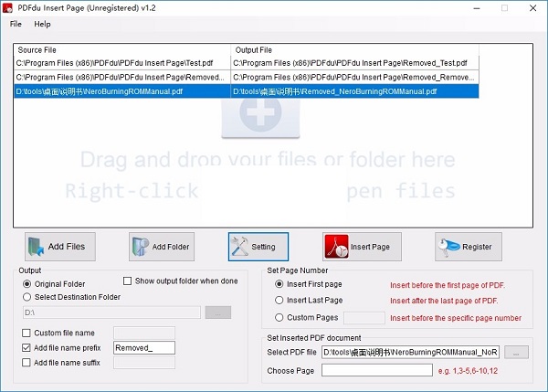Click the red PDF Insert Page icon
This screenshot has height=392, width=548.
pyautogui.click(x=336, y=247)
